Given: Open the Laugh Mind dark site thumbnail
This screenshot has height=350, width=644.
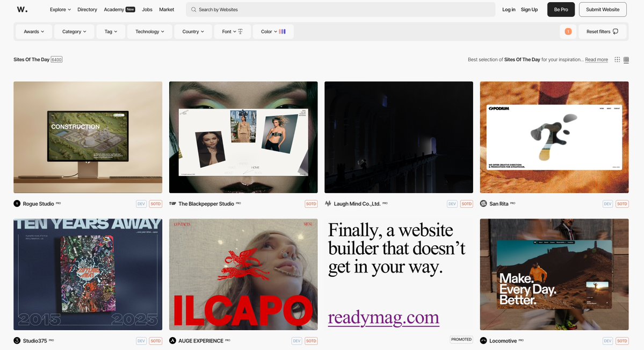Looking at the screenshot, I should [x=399, y=137].
